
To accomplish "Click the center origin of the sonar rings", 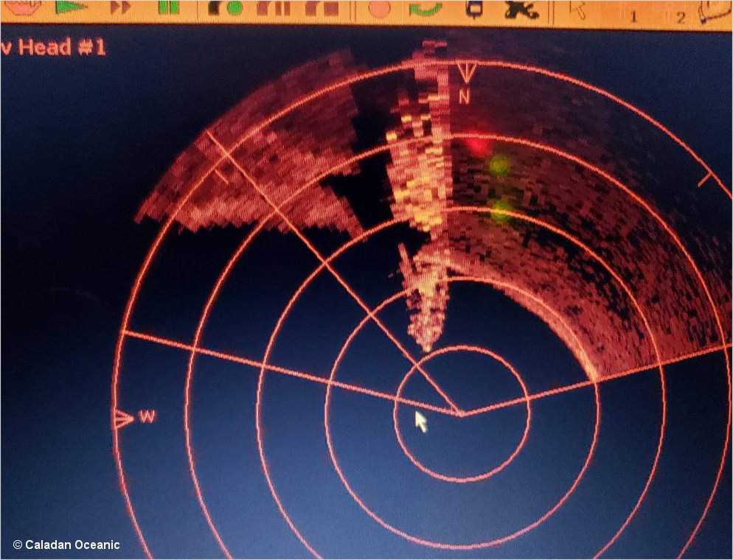I will pos(461,414).
